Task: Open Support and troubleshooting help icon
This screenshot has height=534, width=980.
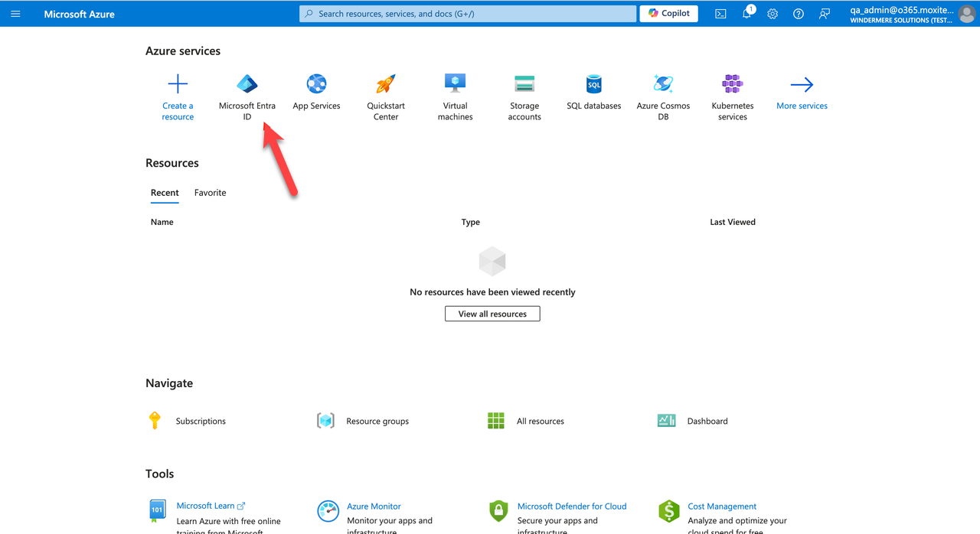Action: (x=799, y=14)
